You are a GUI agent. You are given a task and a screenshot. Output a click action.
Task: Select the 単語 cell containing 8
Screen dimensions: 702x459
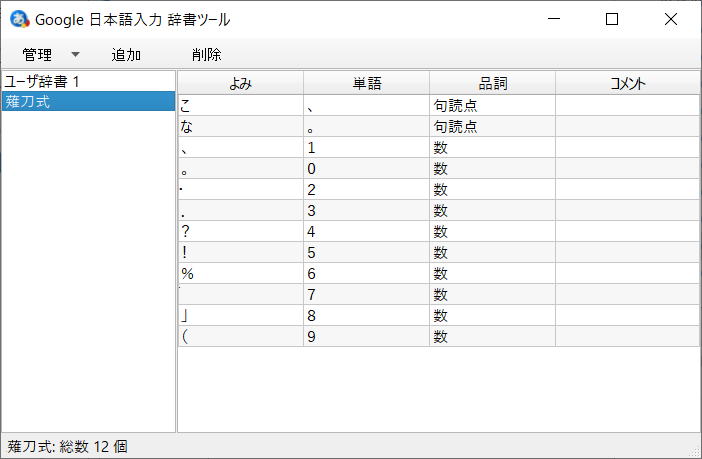(x=367, y=315)
